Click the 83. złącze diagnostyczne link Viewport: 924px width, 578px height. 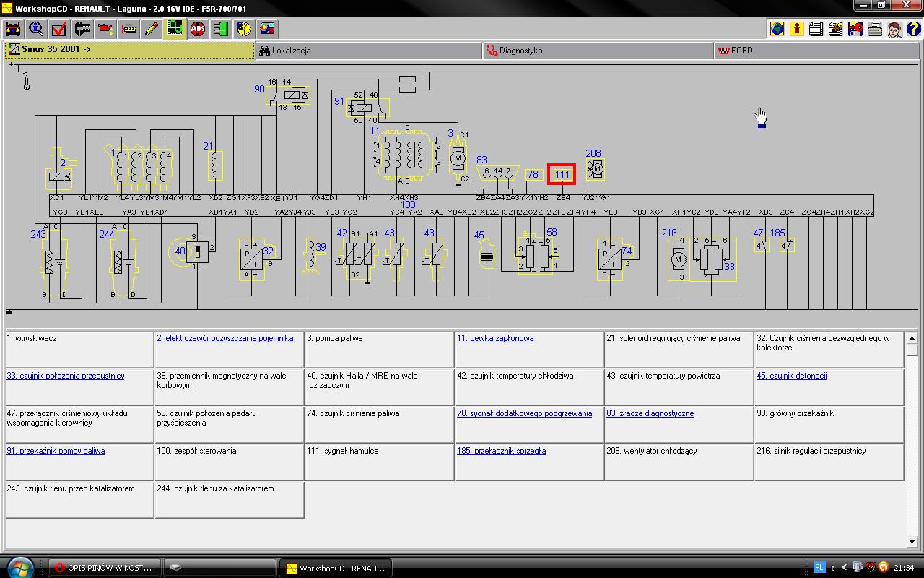pyautogui.click(x=650, y=413)
